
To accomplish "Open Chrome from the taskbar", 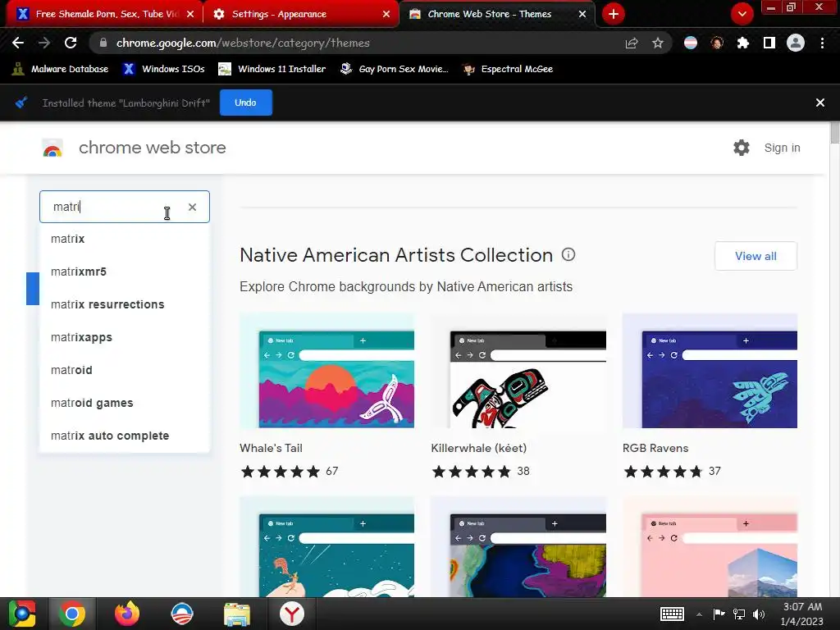I will [72, 614].
